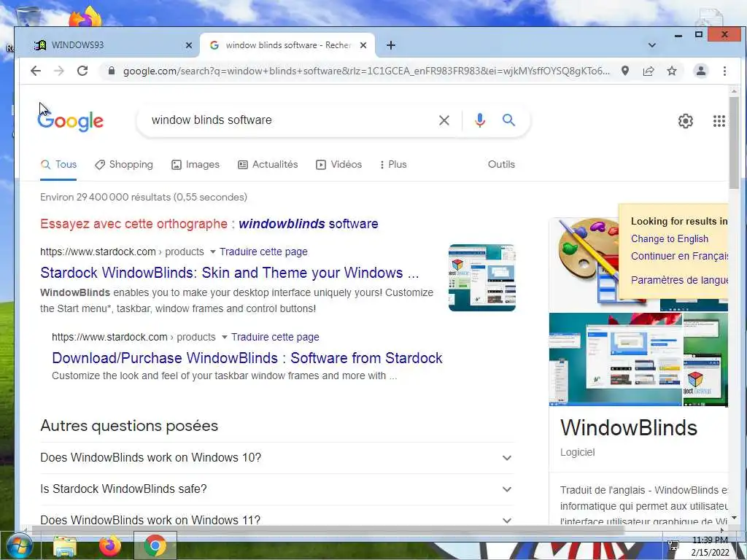Go back using the browser back arrow
The image size is (747, 560).
(x=36, y=71)
